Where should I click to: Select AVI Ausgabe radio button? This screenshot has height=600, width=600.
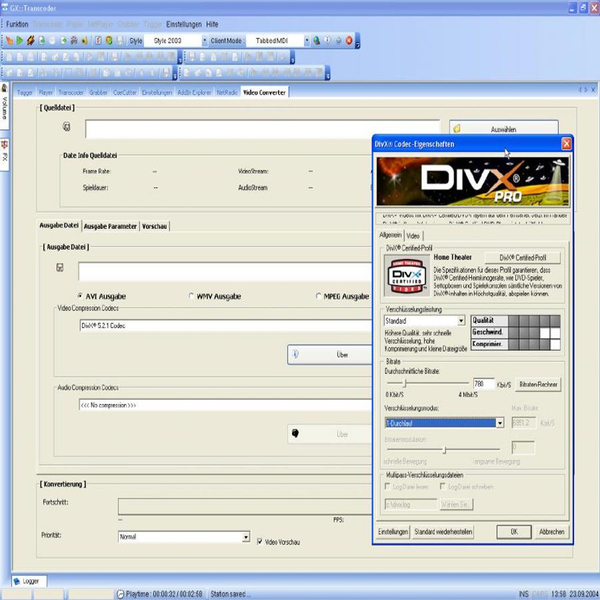[x=80, y=296]
